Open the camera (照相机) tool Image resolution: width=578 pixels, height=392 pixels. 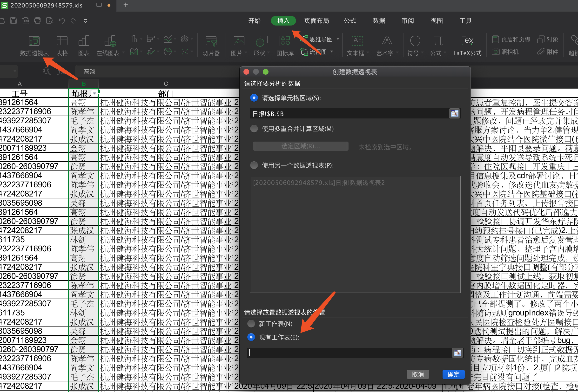pyautogui.click(x=505, y=52)
